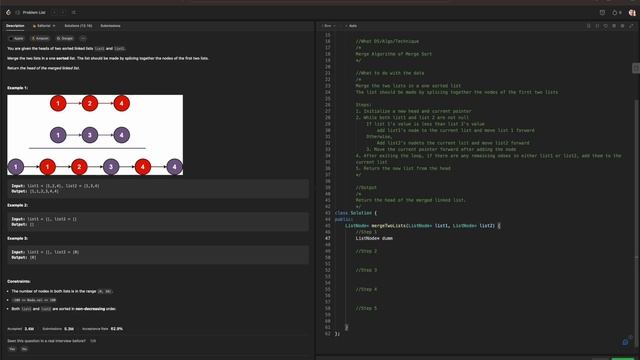
Task: Click the green Submit button
Action: pos(623,358)
